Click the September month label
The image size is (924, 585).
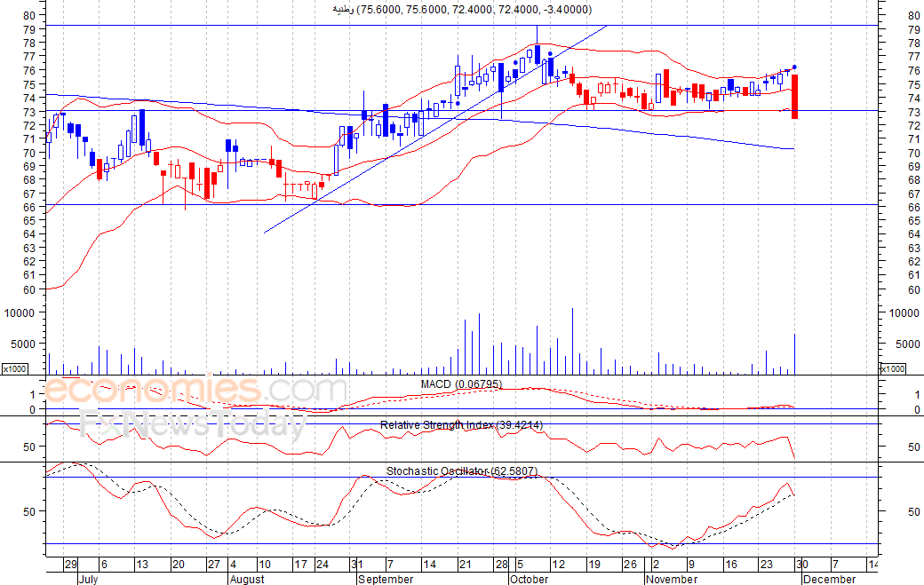386,579
